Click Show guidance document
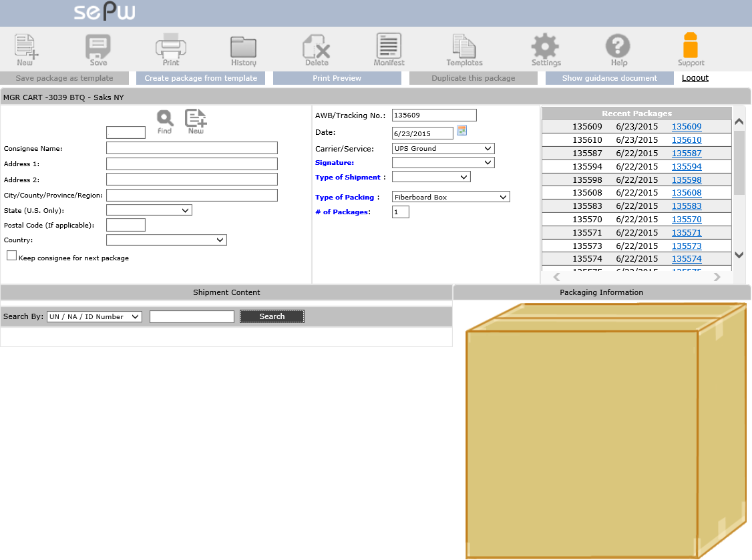 610,78
